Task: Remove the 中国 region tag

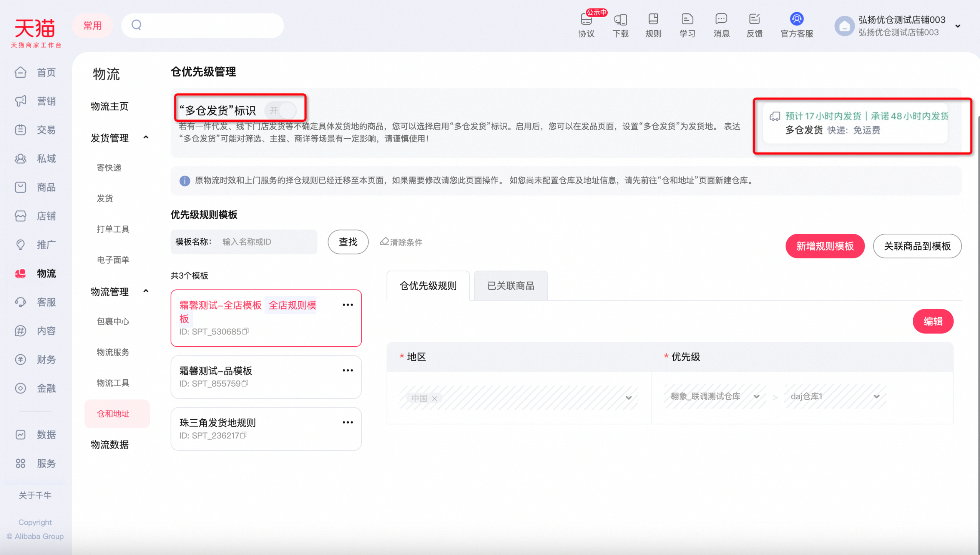Action: pos(435,399)
